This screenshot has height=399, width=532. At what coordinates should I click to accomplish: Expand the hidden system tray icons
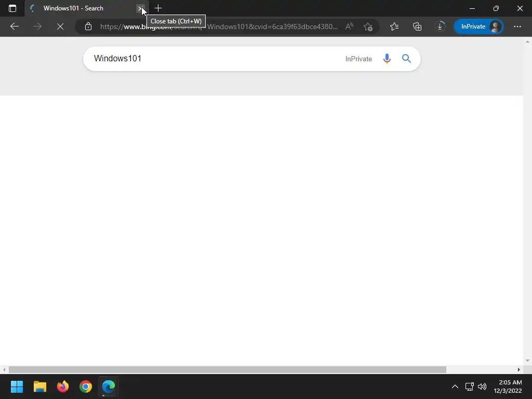[x=455, y=387]
